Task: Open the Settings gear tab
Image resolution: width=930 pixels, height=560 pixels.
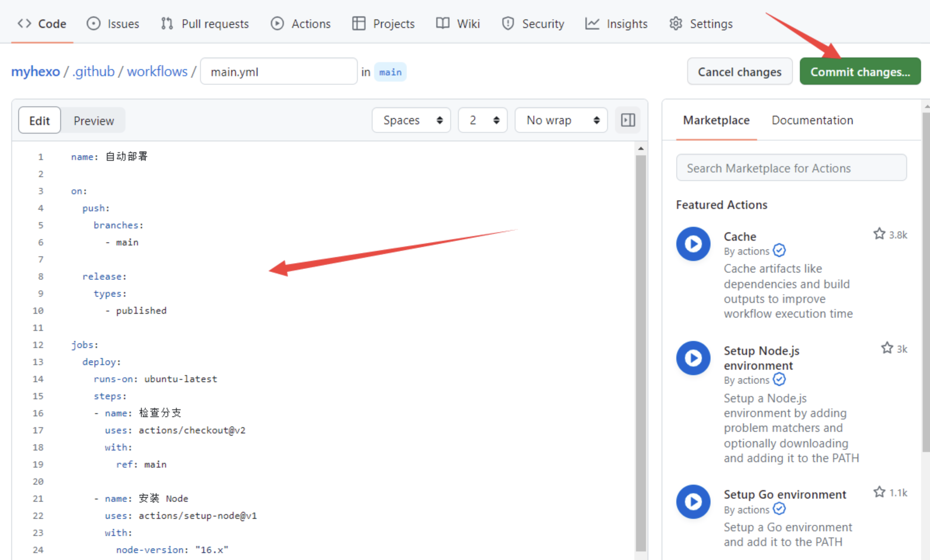Action: point(701,24)
